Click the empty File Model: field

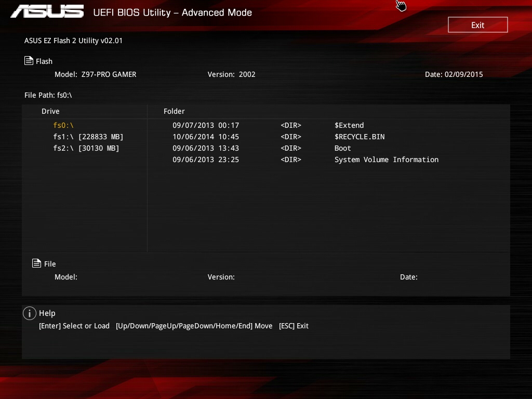coord(66,277)
